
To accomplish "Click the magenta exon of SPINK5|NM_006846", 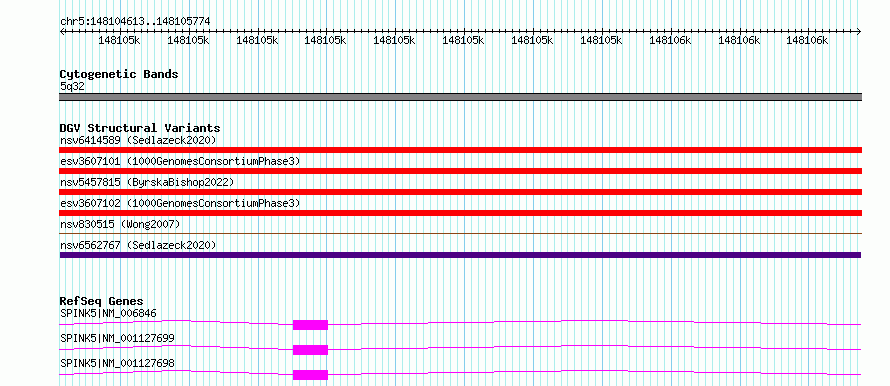I will click(x=310, y=325).
